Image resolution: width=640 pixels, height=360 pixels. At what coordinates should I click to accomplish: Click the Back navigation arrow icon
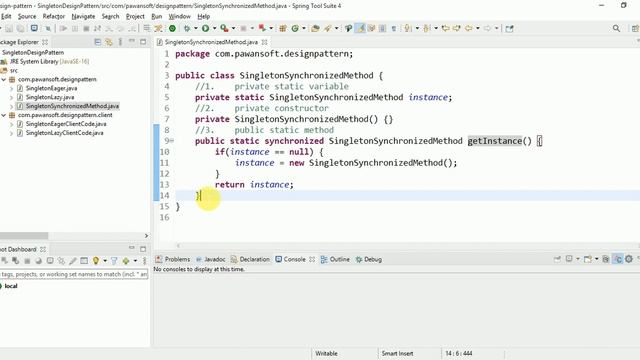[468, 28]
